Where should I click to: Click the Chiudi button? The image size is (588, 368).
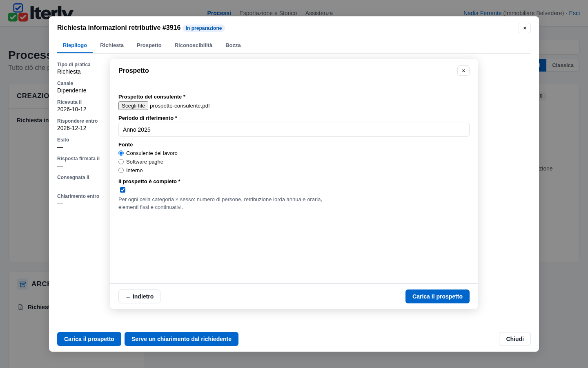[515, 339]
